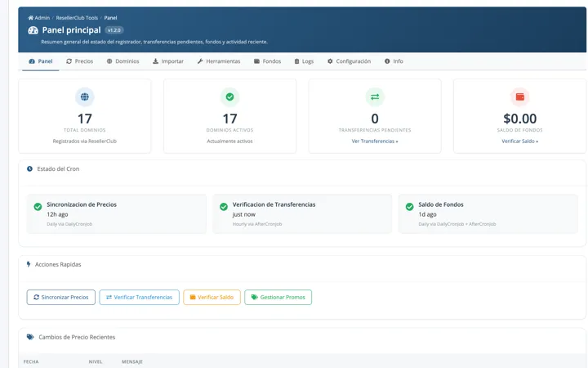Click the Verificacion de Transferencias cron card
Screen dimensions: 588x368
pyautogui.click(x=302, y=213)
